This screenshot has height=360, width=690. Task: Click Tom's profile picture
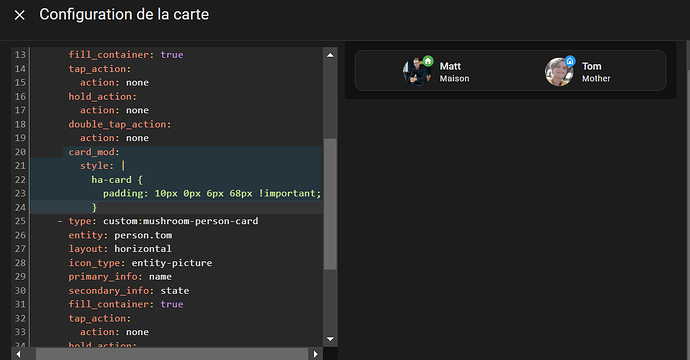click(559, 72)
